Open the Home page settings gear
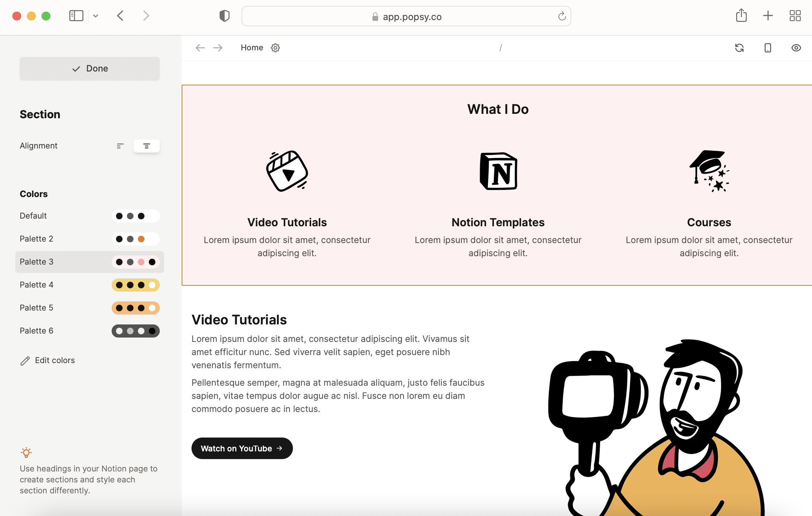 (x=275, y=48)
